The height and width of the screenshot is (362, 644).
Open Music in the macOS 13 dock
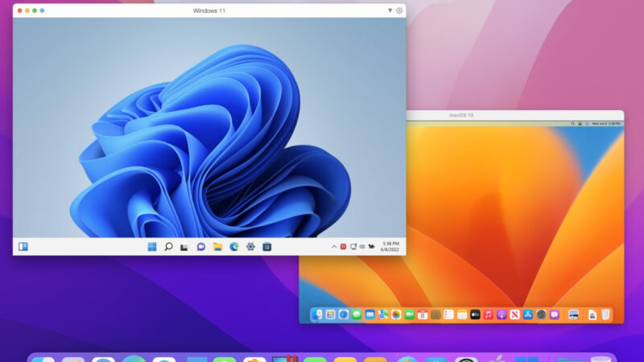point(489,315)
